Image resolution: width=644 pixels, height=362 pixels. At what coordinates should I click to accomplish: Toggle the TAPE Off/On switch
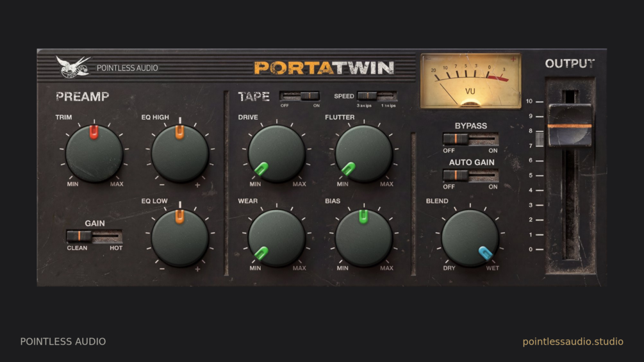point(299,96)
